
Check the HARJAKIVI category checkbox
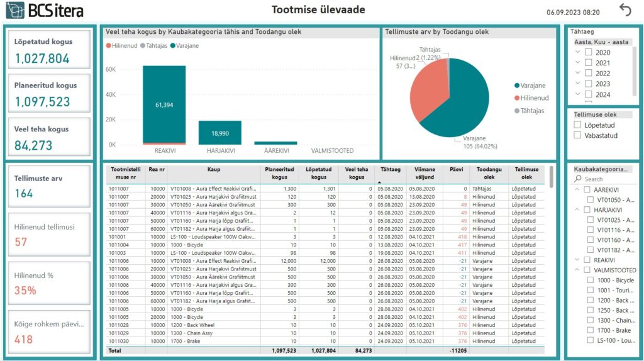587,210
